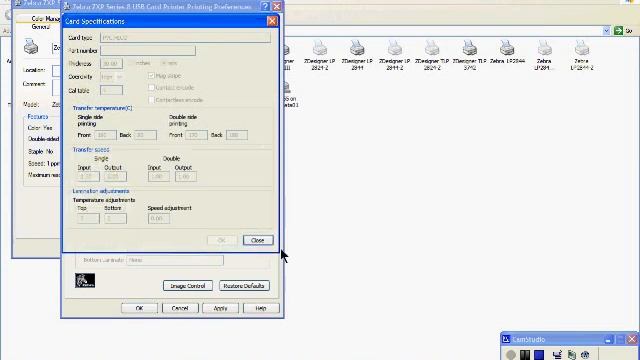This screenshot has width=640, height=360.
Task: Click the disabled OK button in Card Specifications
Action: tap(222, 240)
